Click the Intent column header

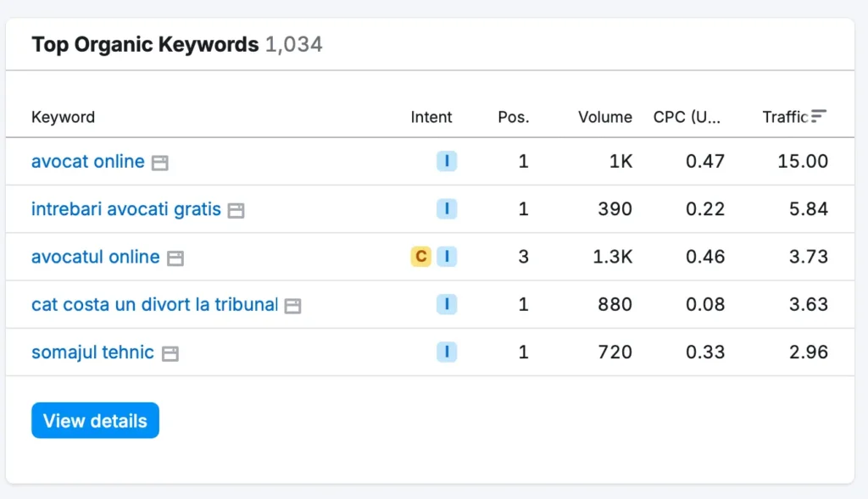pos(431,117)
